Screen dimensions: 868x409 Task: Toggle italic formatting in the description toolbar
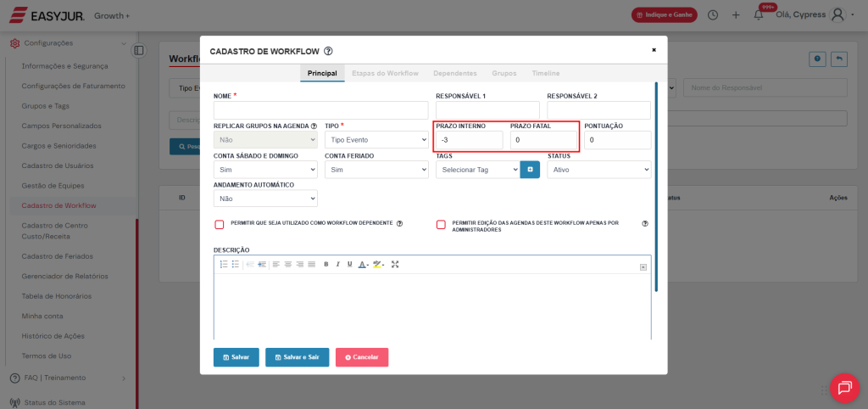(x=337, y=265)
